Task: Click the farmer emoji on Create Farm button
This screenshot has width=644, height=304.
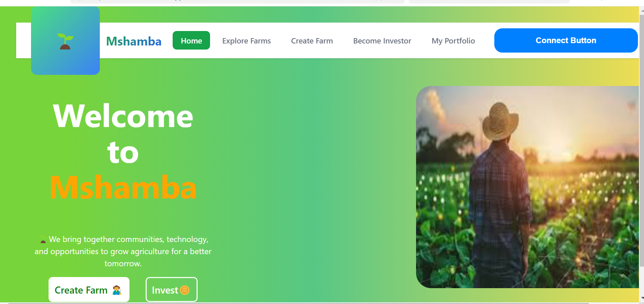Action: click(117, 290)
